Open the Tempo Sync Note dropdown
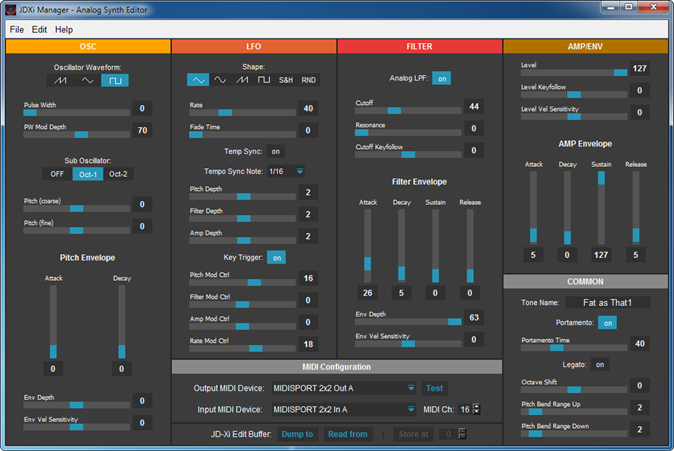This screenshot has width=674, height=451. pos(286,172)
